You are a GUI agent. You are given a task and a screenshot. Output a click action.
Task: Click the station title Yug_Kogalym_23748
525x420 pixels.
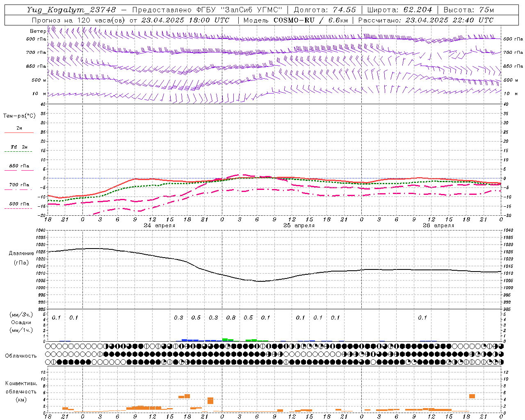71,10
